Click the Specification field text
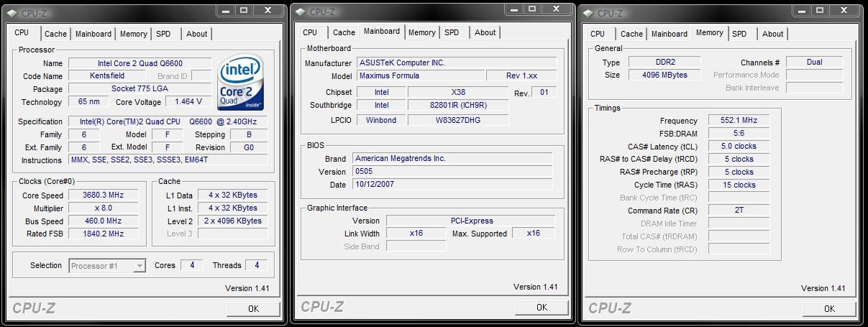868x327 pixels. (168, 121)
